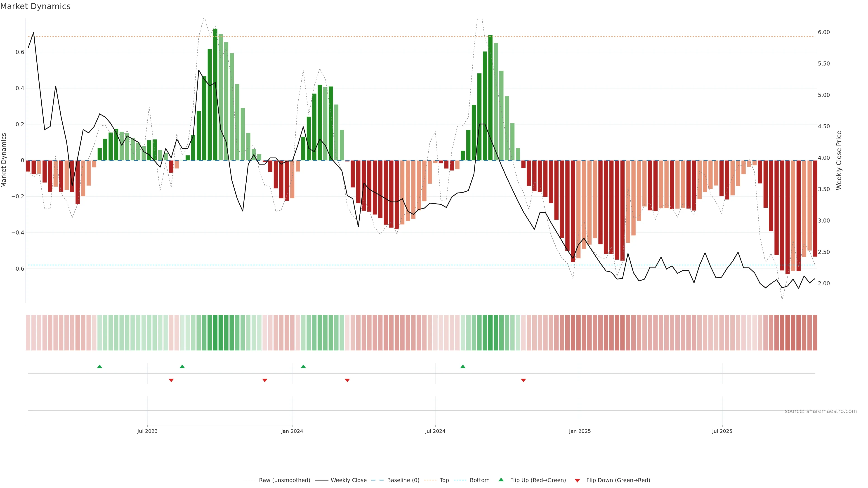Click the Weekly Close Price axis title

pyautogui.click(x=839, y=160)
